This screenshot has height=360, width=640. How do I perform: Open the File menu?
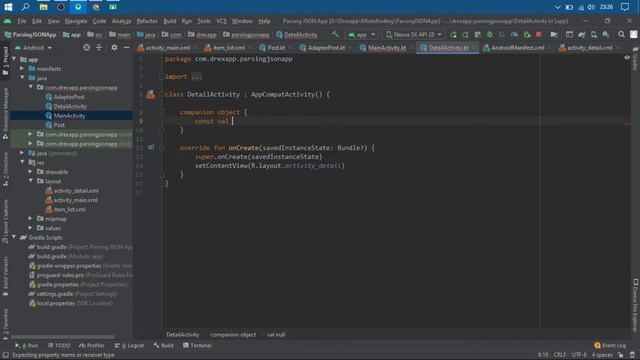[x=22, y=21]
